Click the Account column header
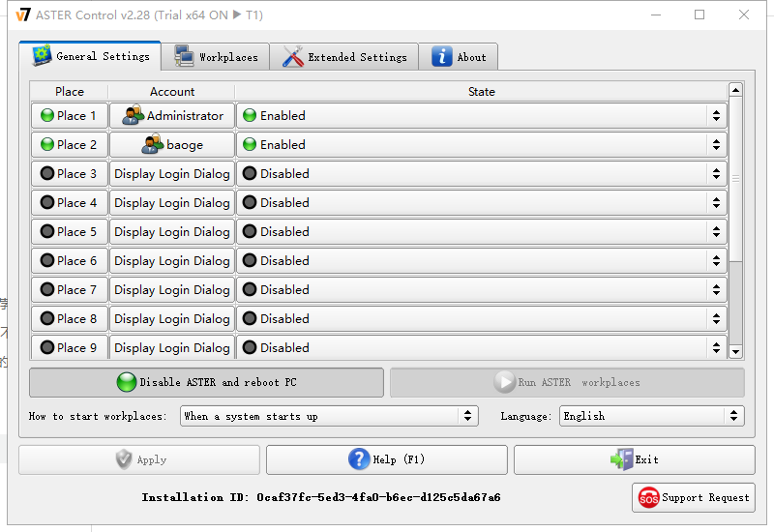Screen dimensions: 774x532 [172, 91]
